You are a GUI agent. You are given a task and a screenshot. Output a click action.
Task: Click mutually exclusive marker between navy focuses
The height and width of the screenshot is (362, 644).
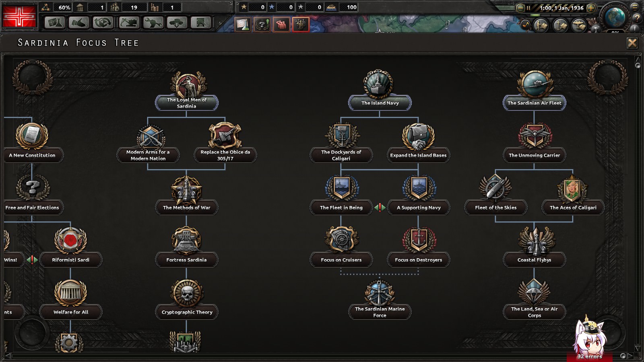tap(380, 208)
